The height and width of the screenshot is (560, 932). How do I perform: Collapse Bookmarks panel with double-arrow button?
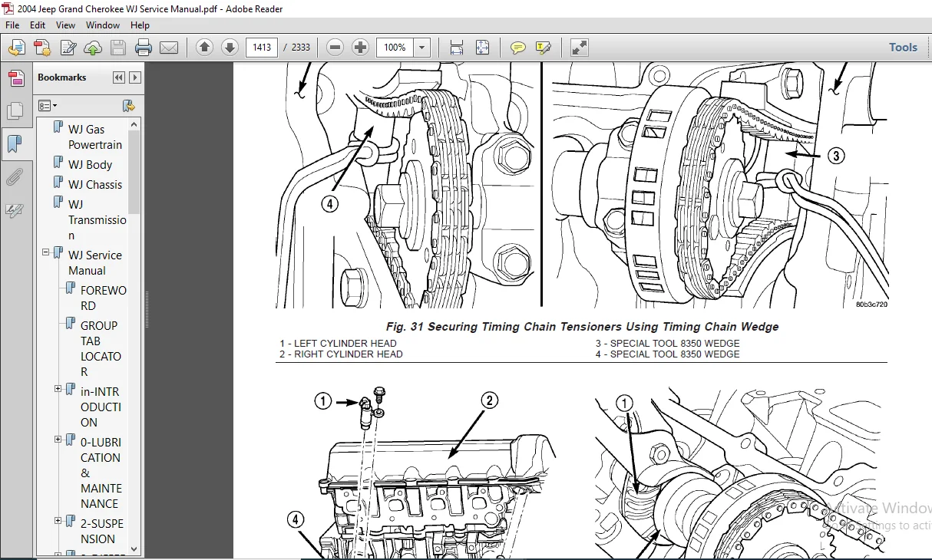pos(118,77)
